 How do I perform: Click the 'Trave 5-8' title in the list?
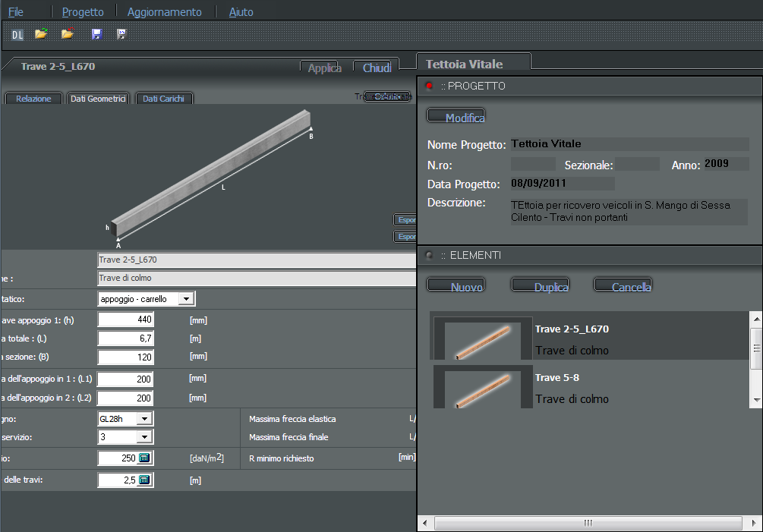(557, 378)
